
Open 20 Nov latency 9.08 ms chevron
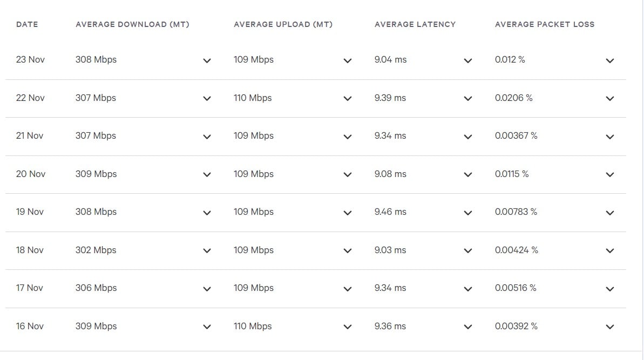click(x=468, y=174)
